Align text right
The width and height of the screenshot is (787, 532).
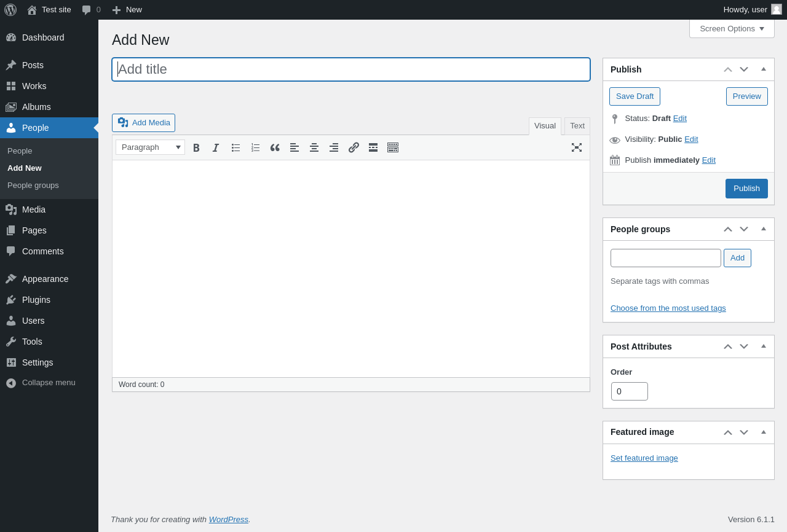coord(334,147)
